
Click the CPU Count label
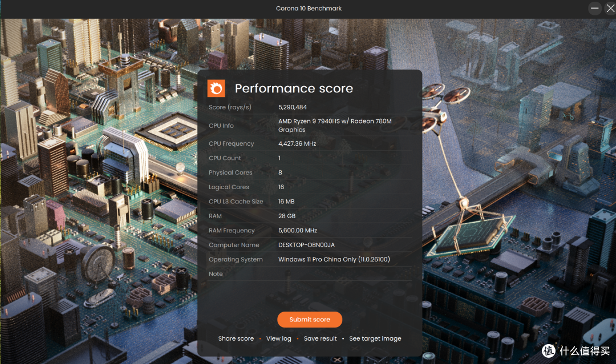click(225, 158)
